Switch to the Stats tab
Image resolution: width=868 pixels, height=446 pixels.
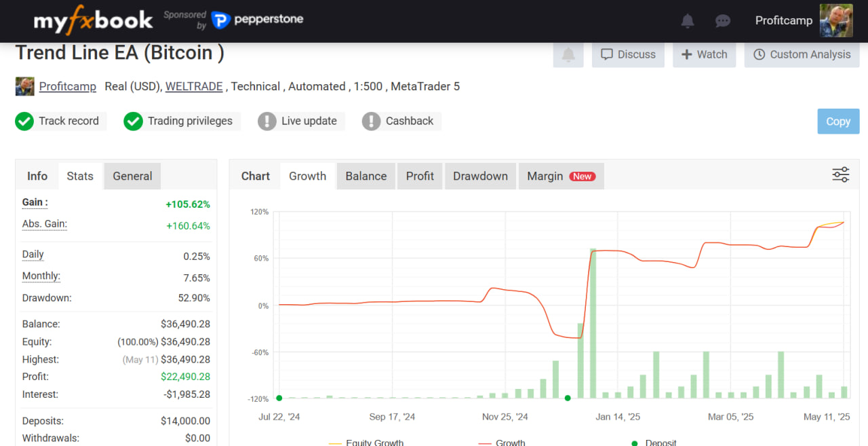coord(80,176)
